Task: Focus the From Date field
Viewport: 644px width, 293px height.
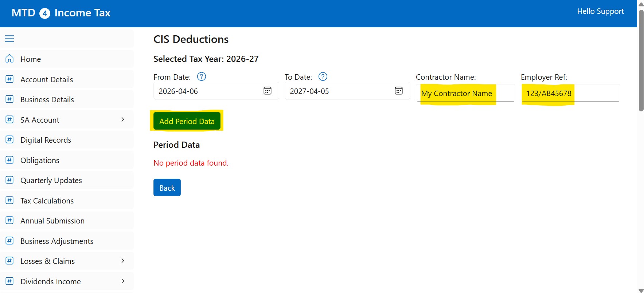Action: 216,91
